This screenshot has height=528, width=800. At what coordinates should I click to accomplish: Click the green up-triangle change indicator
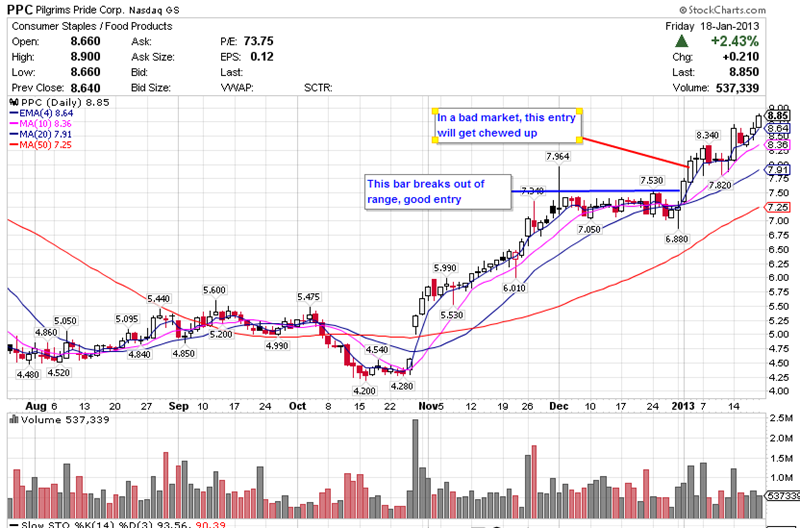682,41
